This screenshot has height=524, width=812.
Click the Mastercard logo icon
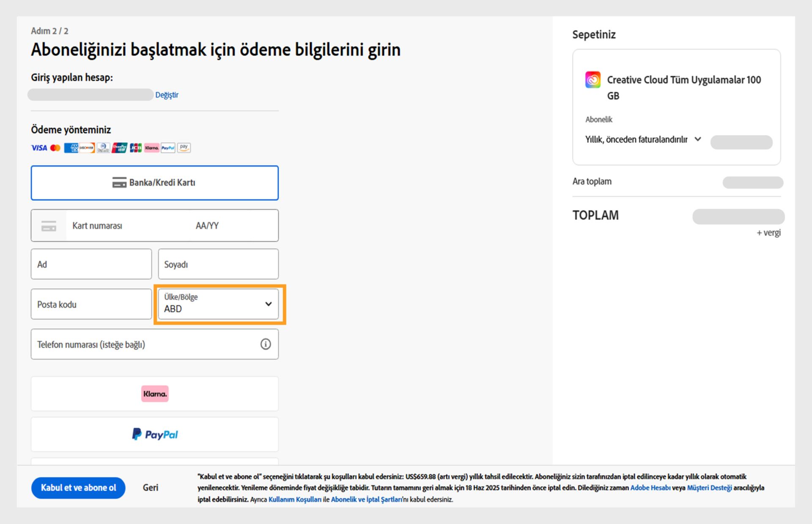coord(55,148)
